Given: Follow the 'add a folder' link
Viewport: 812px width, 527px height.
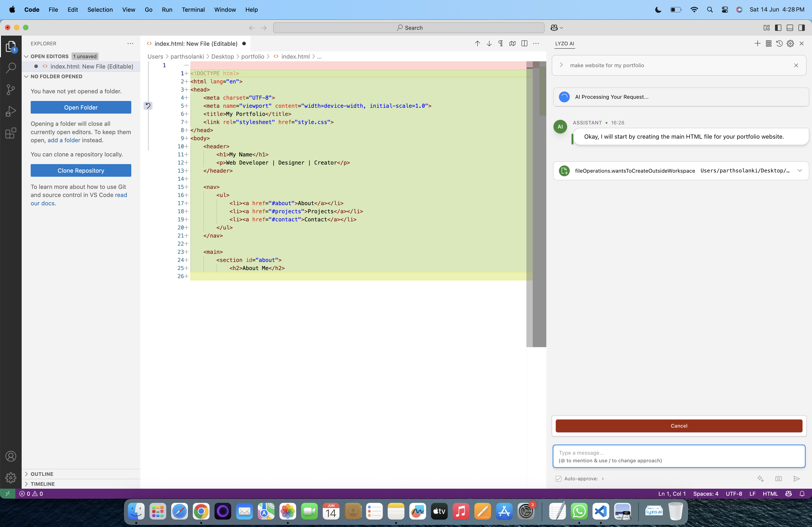Looking at the screenshot, I should (x=64, y=140).
